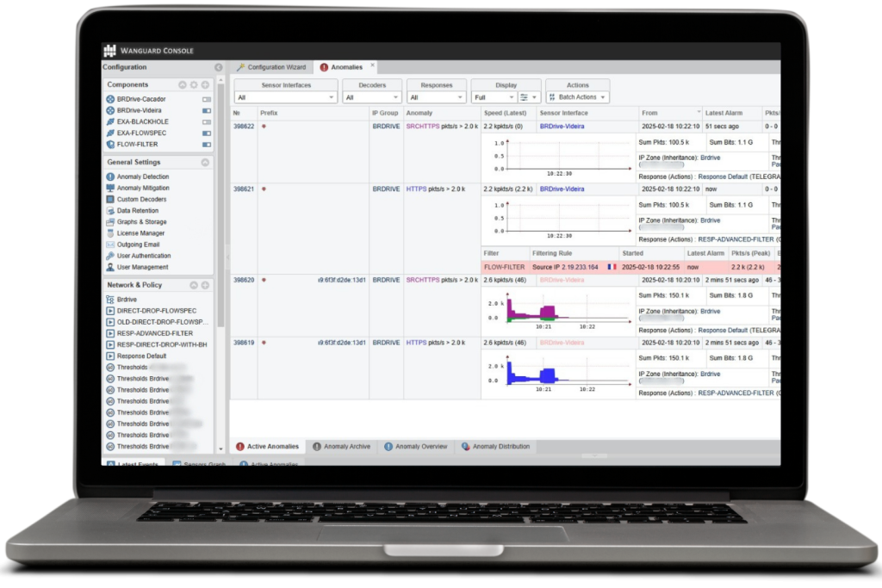The width and height of the screenshot is (882, 588).
Task: Switch to the Anomaly Archive tab
Action: (341, 446)
